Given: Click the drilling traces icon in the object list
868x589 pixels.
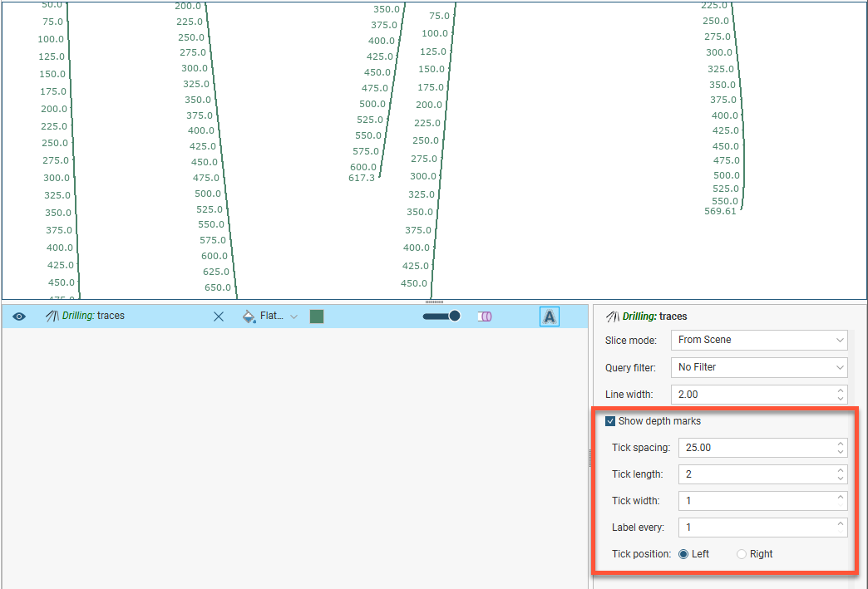Looking at the screenshot, I should [x=52, y=317].
